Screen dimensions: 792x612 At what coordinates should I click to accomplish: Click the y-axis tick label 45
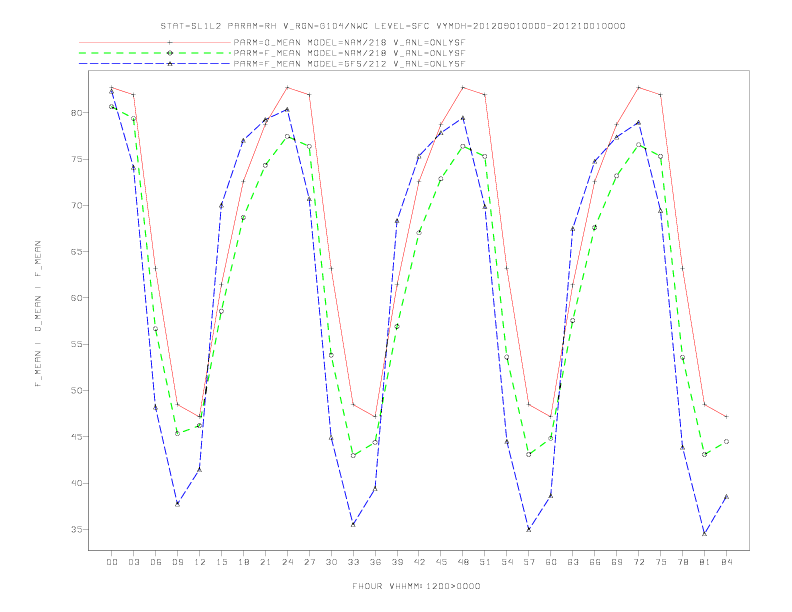(76, 437)
